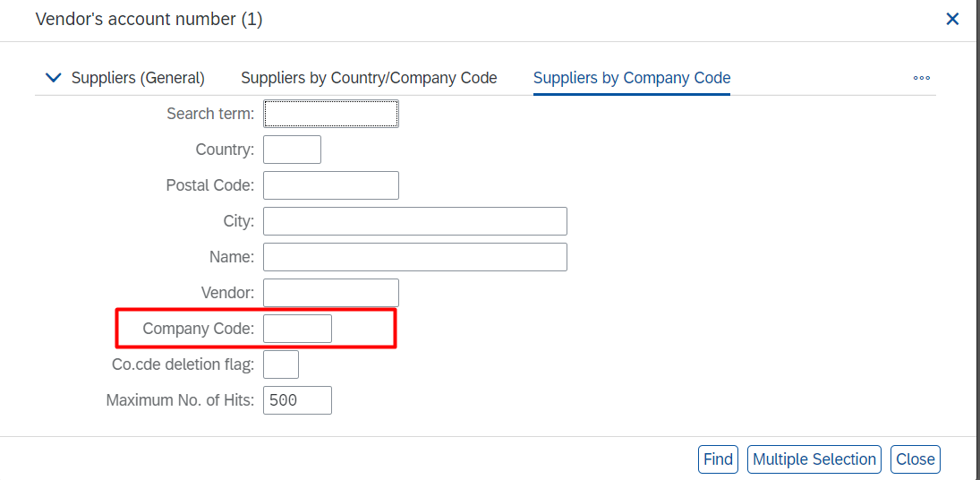Screen dimensions: 980x480
Task: Expand the search help tab list chevron
Action: (x=53, y=78)
